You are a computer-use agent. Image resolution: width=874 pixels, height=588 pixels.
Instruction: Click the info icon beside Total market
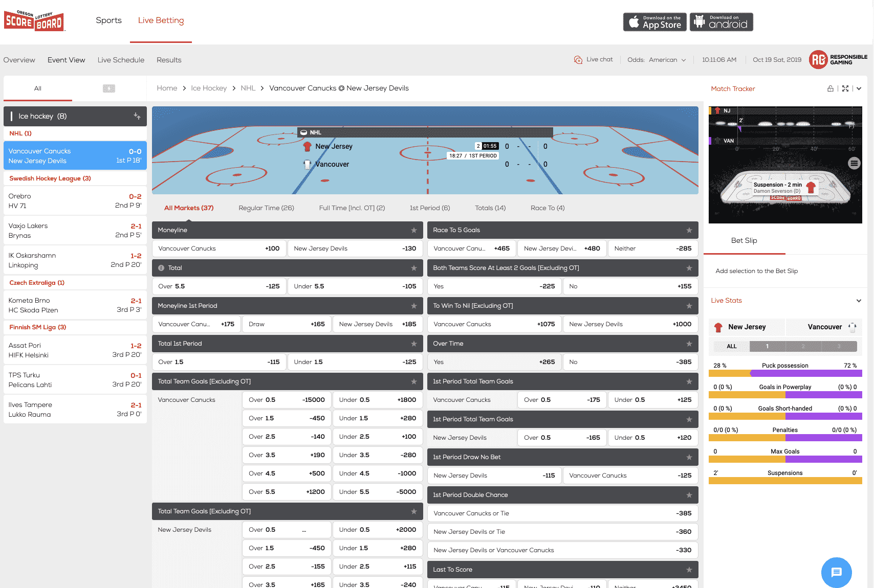[x=161, y=268]
